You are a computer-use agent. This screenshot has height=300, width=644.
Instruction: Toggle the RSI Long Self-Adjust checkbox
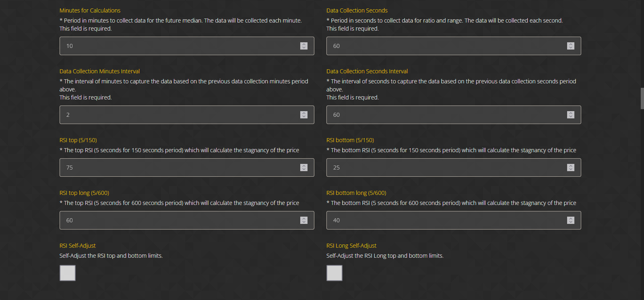pos(334,273)
